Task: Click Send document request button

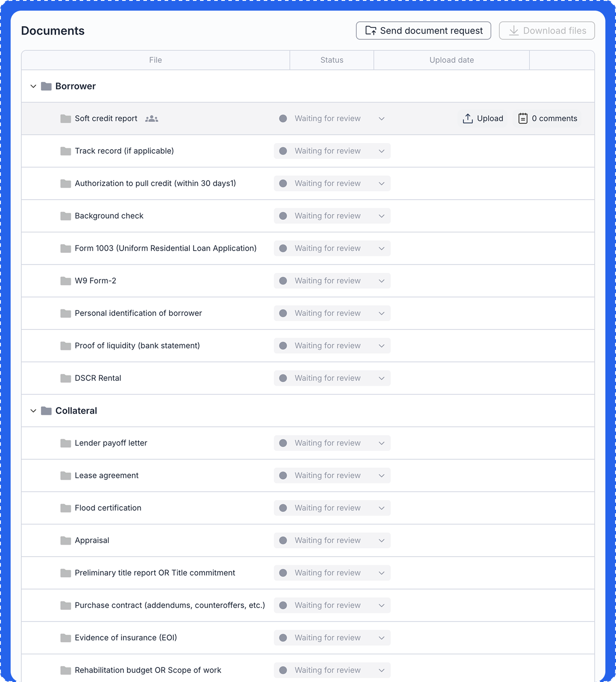Action: tap(423, 31)
